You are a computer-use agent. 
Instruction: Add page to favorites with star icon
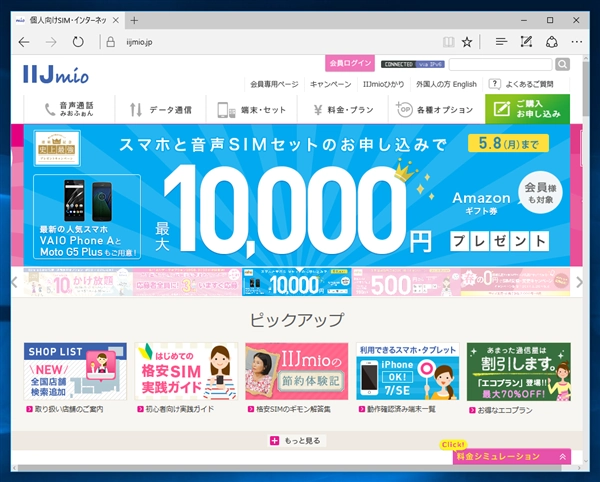point(467,42)
